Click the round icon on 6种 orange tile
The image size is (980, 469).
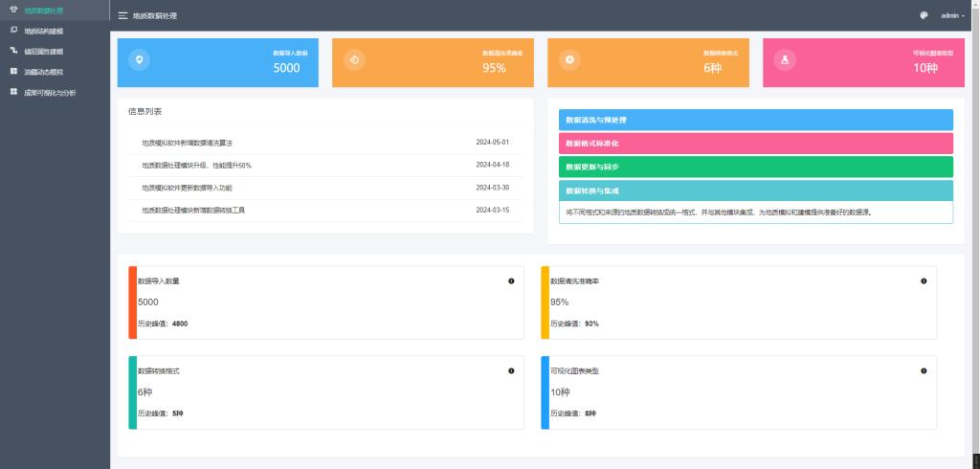(569, 60)
